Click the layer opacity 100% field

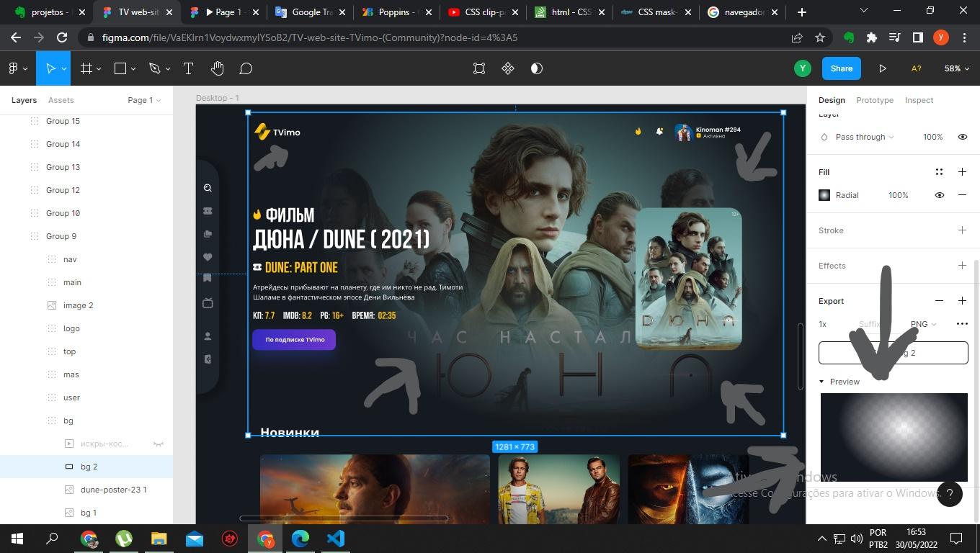point(932,137)
